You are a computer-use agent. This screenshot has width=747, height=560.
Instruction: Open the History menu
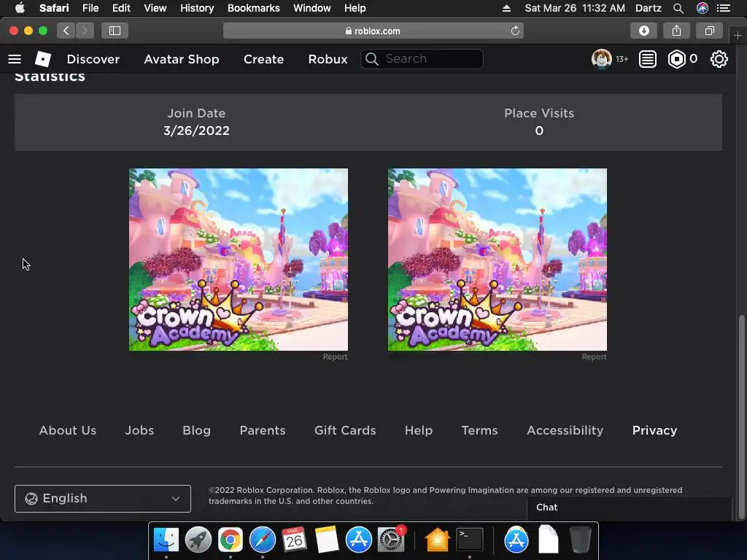pyautogui.click(x=197, y=8)
